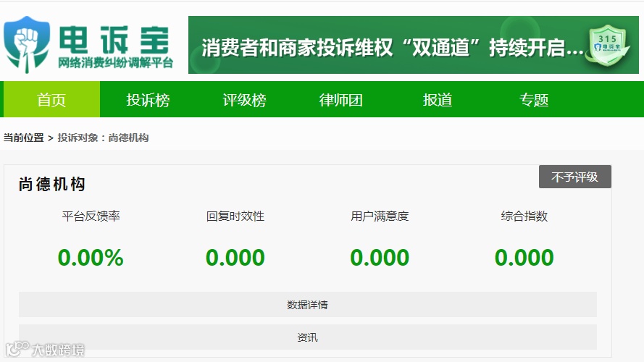The width and height of the screenshot is (644, 362).
Task: Click the 尚德机构 heading
Action: [52, 185]
